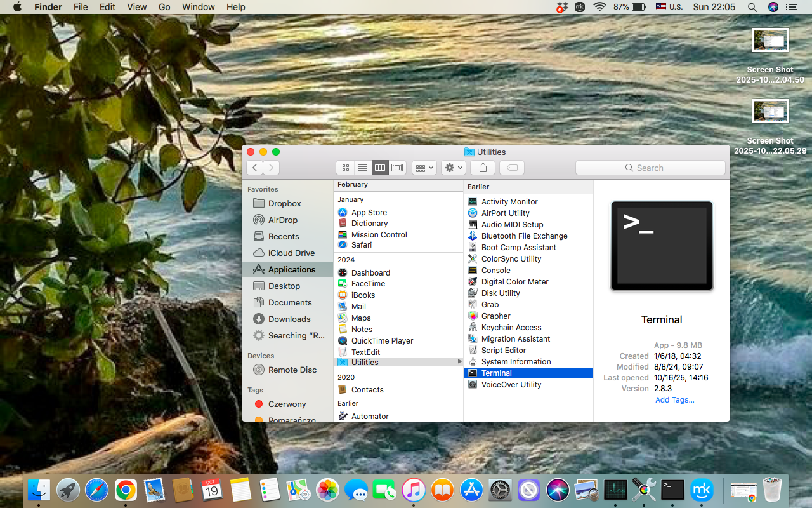The width and height of the screenshot is (812, 508).
Task: Click the Add Tags link for Terminal
Action: point(674,399)
